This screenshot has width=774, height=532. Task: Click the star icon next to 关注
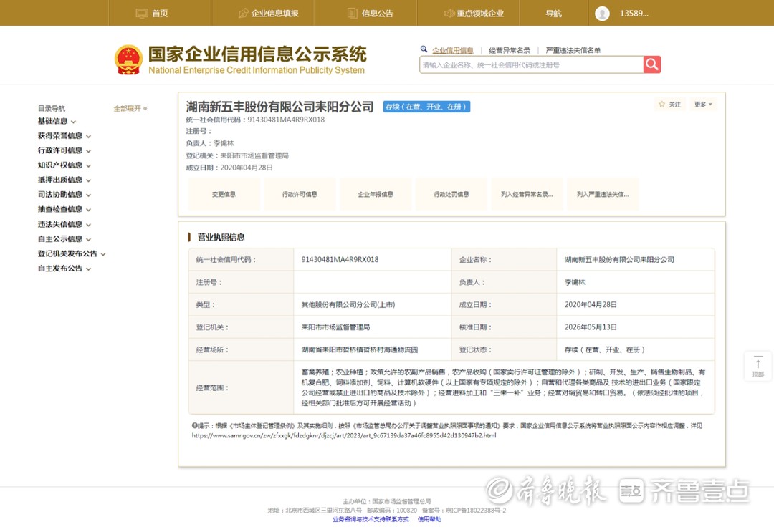pyautogui.click(x=662, y=104)
